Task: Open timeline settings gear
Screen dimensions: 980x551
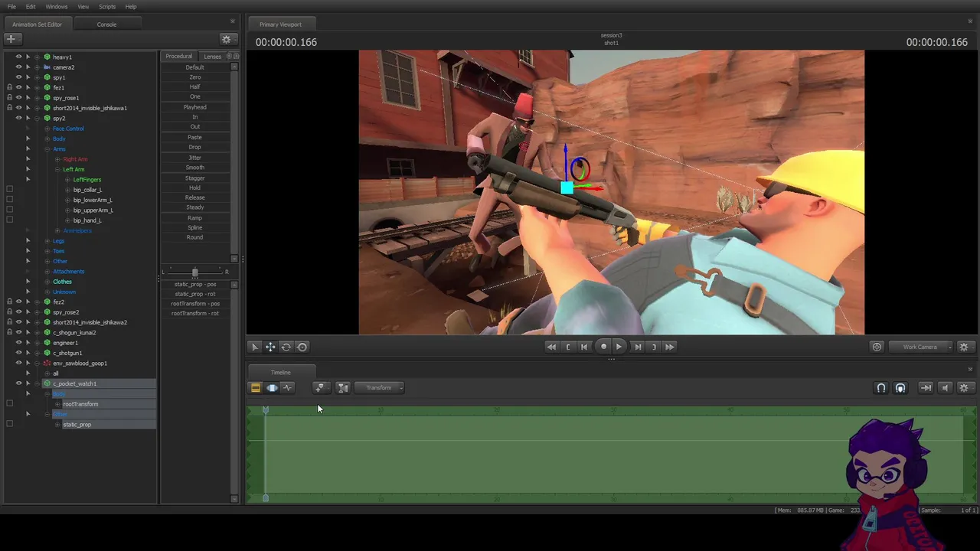Action: coord(964,388)
